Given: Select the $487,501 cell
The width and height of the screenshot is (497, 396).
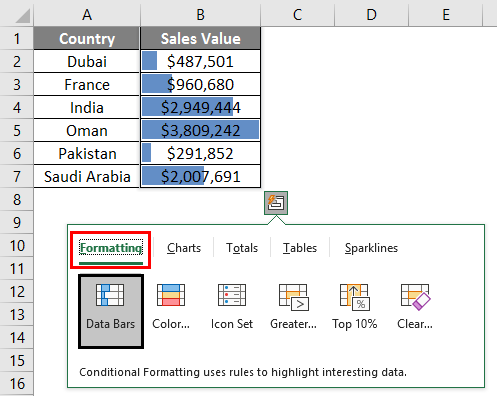Looking at the screenshot, I should (200, 61).
